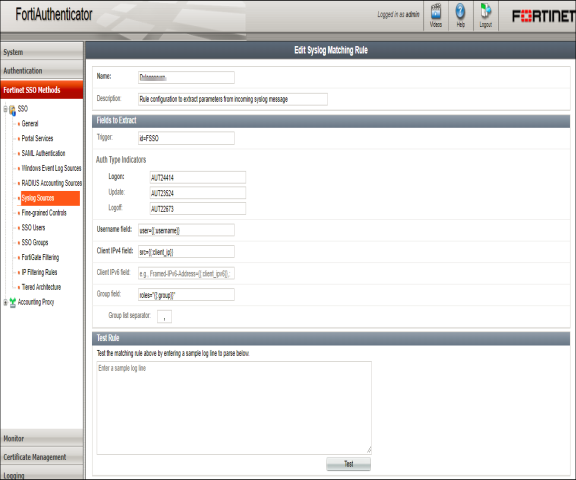The width and height of the screenshot is (576, 480).
Task: Click the Accounting Proxy tree icon
Action: point(12,302)
